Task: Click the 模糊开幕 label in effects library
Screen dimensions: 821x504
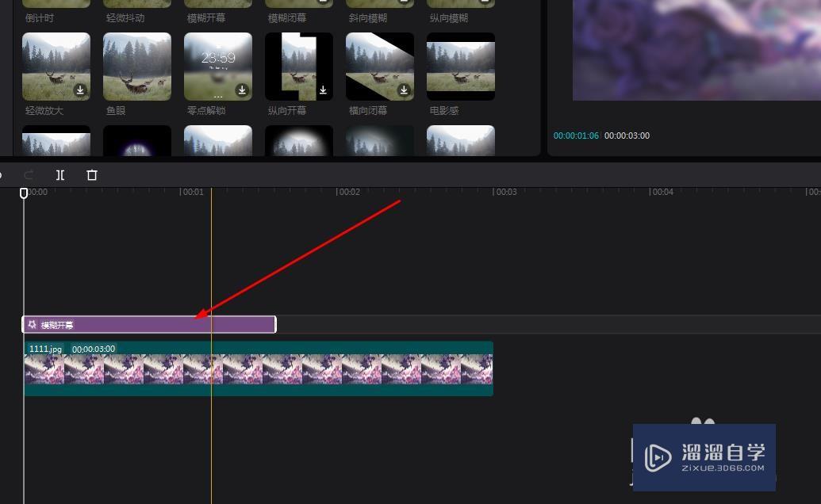Action: point(206,18)
